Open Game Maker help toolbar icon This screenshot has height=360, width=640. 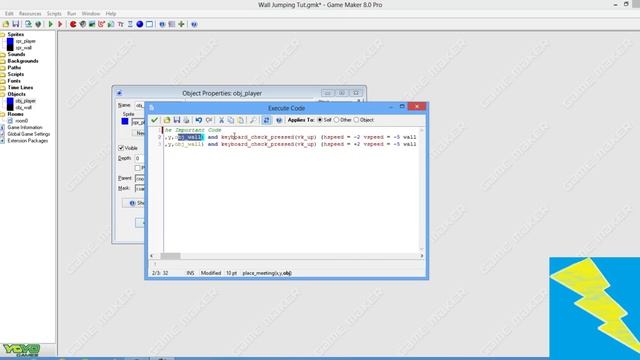coord(194,24)
